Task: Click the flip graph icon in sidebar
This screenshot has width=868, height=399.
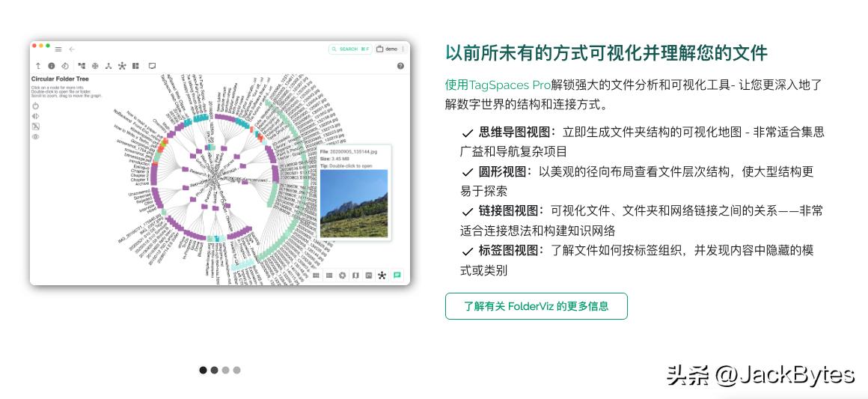Action: tap(36, 116)
